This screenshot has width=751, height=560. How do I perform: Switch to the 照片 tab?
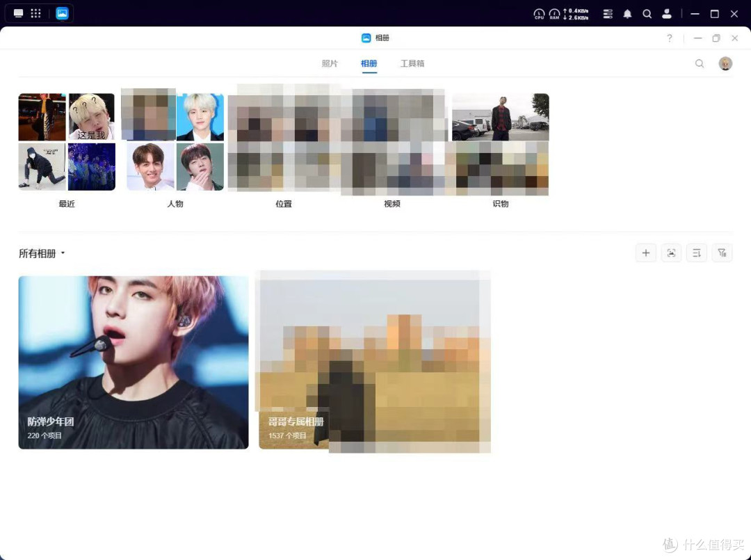pyautogui.click(x=330, y=63)
